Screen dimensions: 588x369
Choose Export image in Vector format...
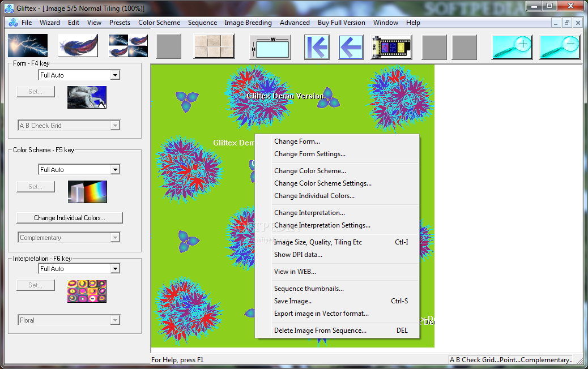336,314
